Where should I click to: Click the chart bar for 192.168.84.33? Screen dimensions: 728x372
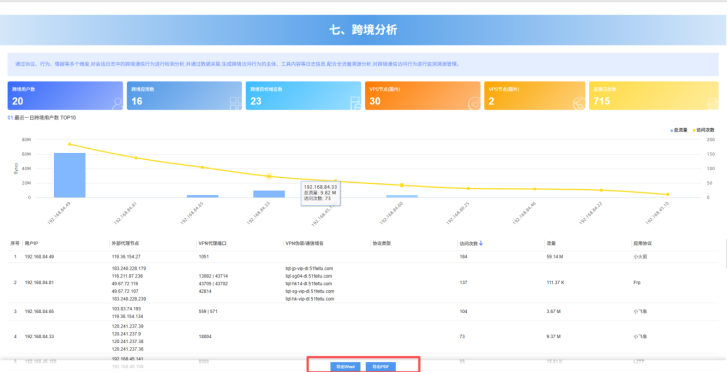tap(269, 194)
